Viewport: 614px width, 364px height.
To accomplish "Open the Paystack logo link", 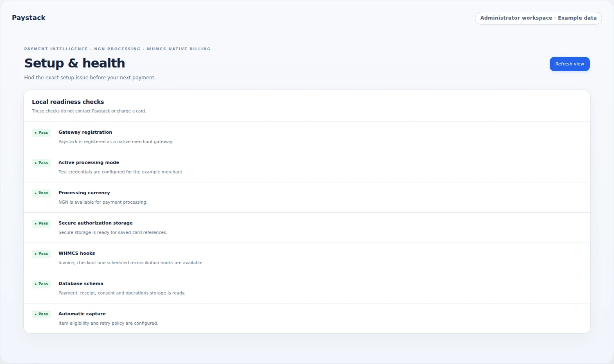I will [x=29, y=18].
